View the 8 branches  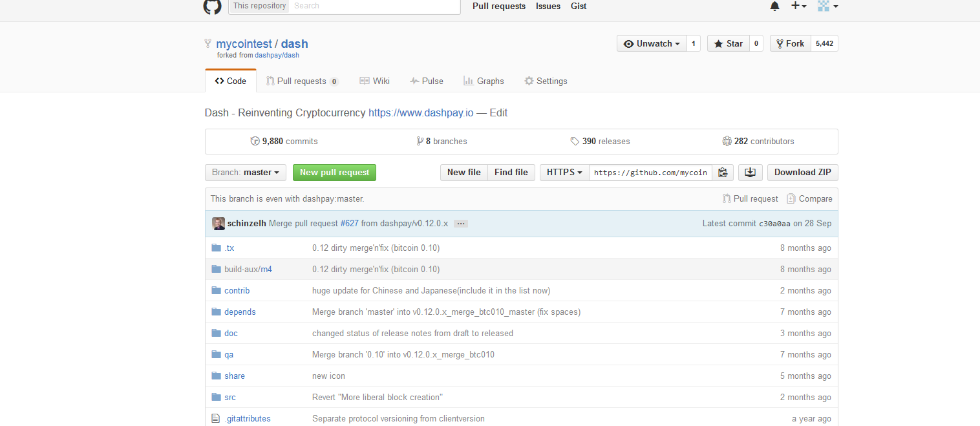coord(442,142)
